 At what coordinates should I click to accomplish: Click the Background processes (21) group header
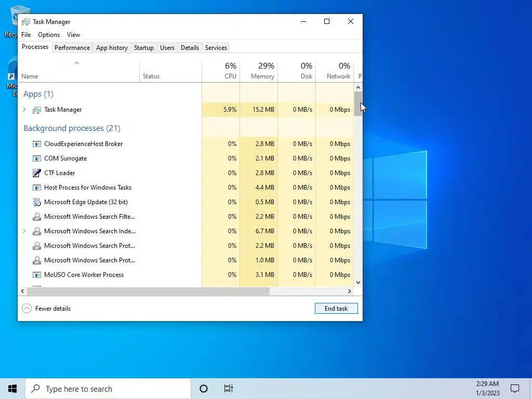coord(72,128)
